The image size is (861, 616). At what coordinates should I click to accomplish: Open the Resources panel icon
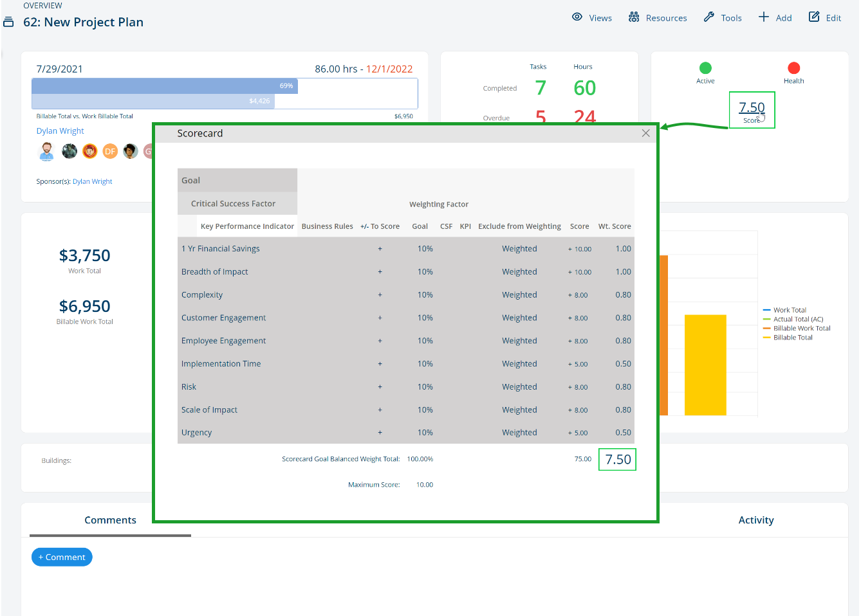pyautogui.click(x=633, y=17)
